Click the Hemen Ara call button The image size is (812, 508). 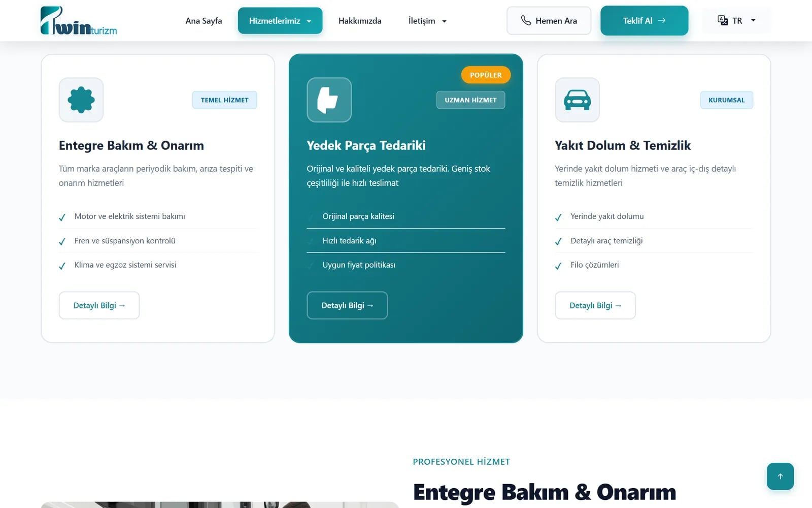[x=549, y=21]
